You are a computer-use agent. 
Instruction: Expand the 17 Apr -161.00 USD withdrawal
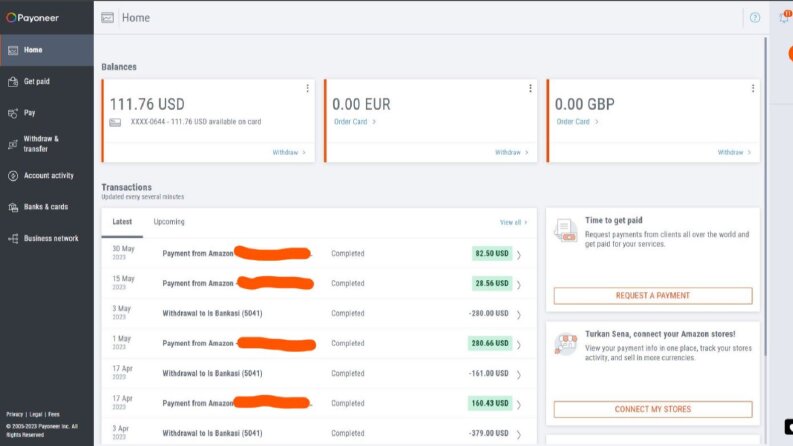pyautogui.click(x=518, y=374)
